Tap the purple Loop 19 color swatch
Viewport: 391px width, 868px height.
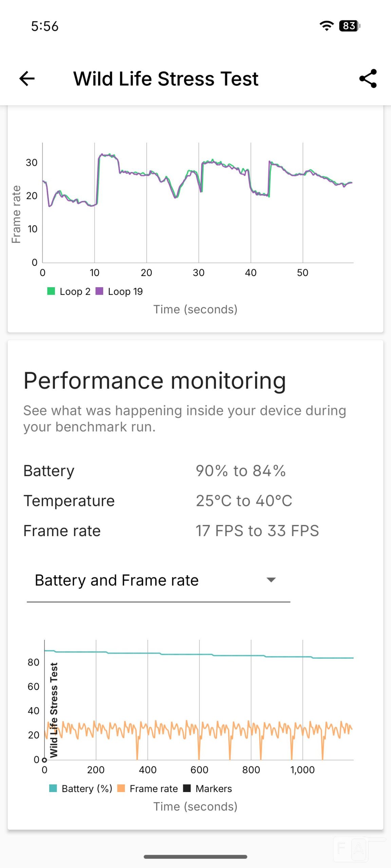click(99, 291)
